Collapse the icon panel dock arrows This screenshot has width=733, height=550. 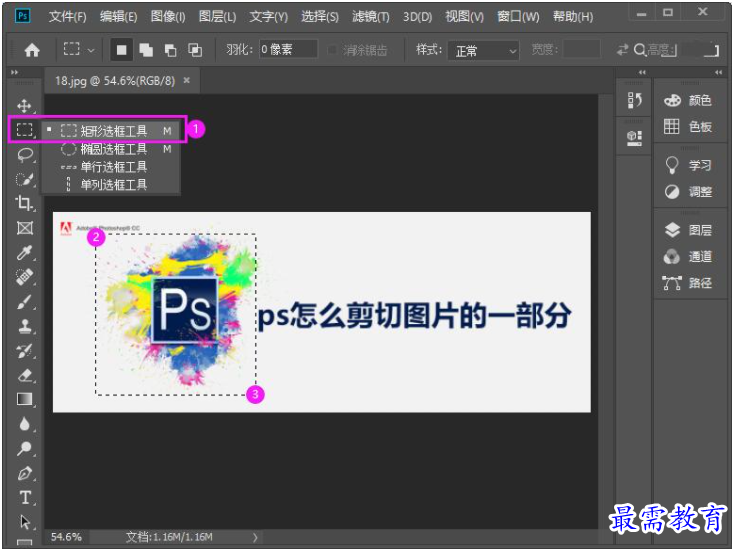click(x=642, y=72)
